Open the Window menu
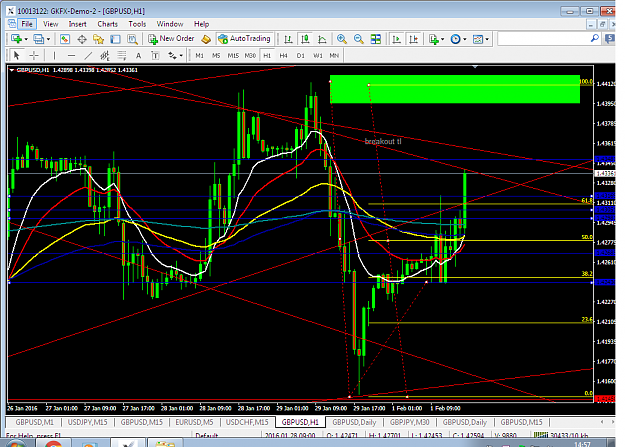625x447 pixels. 169,24
